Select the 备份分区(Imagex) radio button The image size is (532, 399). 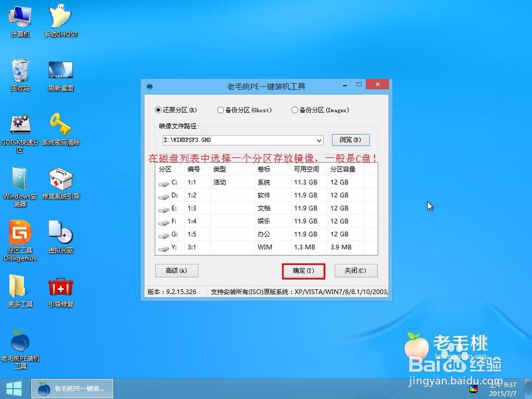(x=295, y=110)
